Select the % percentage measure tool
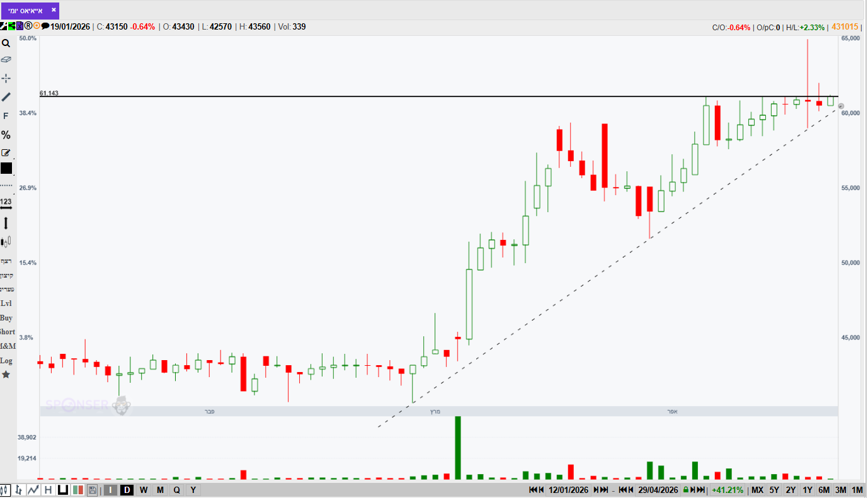 [6, 135]
